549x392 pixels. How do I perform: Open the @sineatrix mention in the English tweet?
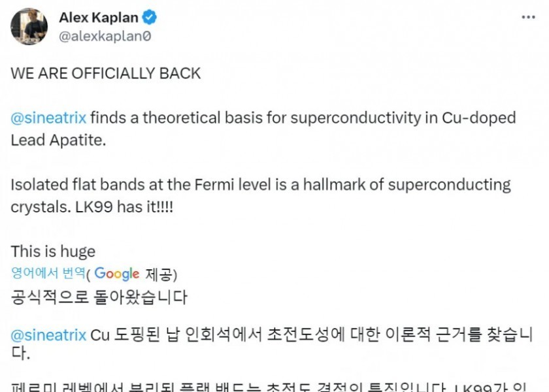[x=48, y=118]
